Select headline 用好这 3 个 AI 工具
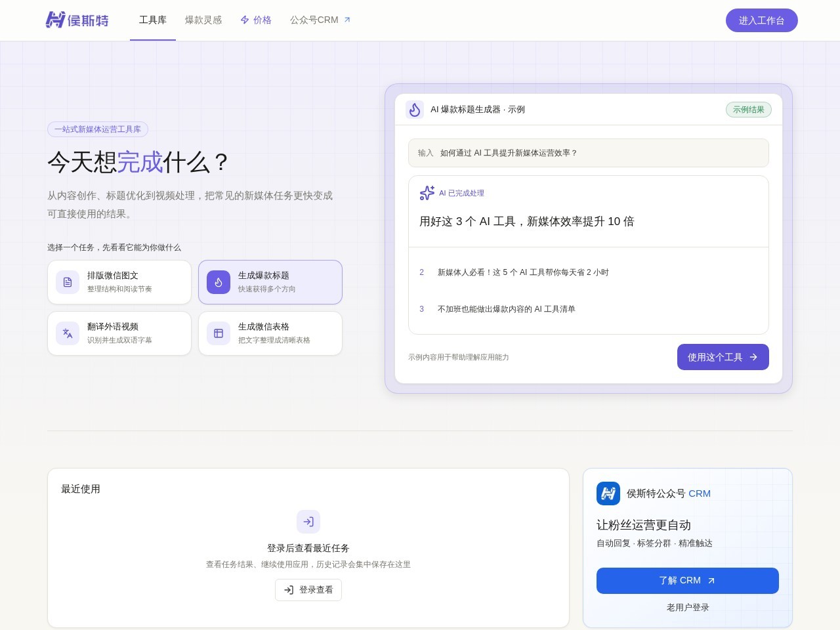The image size is (840, 630). click(x=527, y=221)
